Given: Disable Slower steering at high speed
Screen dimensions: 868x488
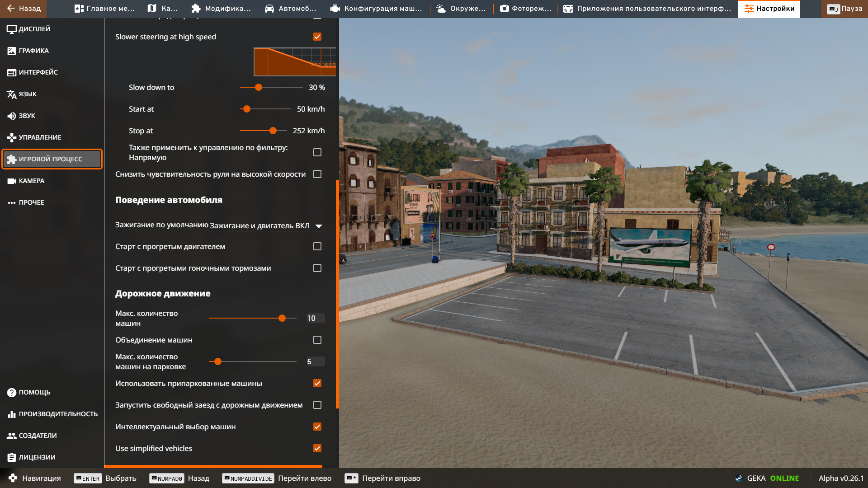Looking at the screenshot, I should click(x=317, y=37).
